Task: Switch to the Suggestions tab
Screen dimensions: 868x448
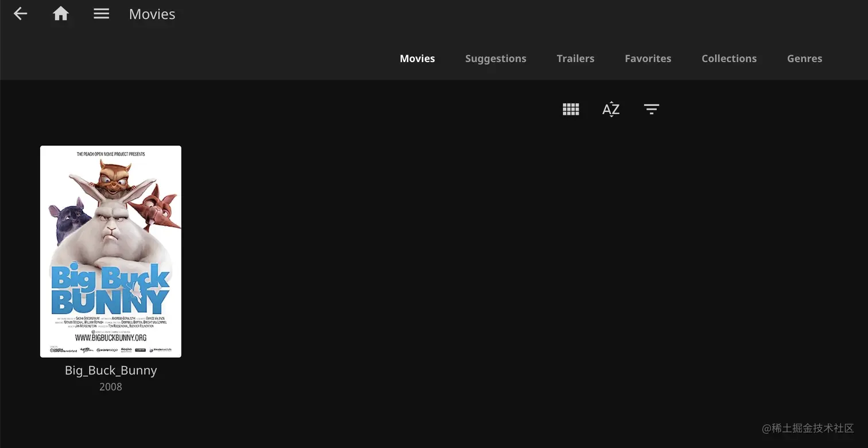Action: point(495,59)
